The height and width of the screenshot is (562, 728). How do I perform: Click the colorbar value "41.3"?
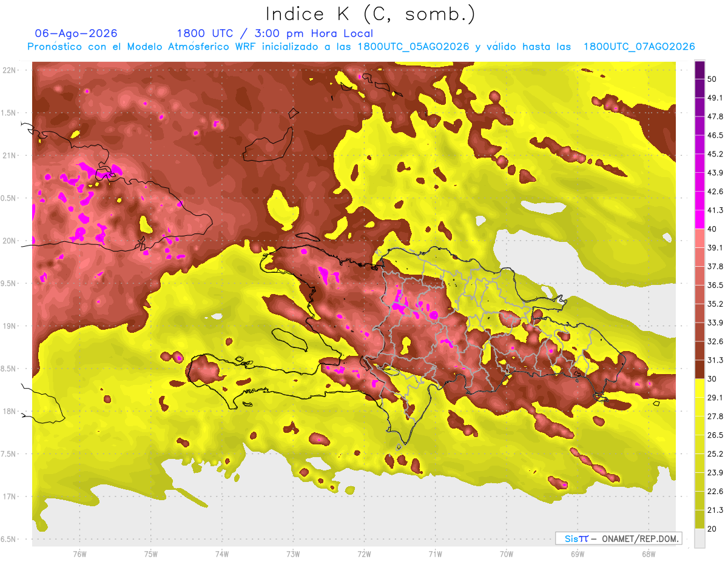coord(715,210)
